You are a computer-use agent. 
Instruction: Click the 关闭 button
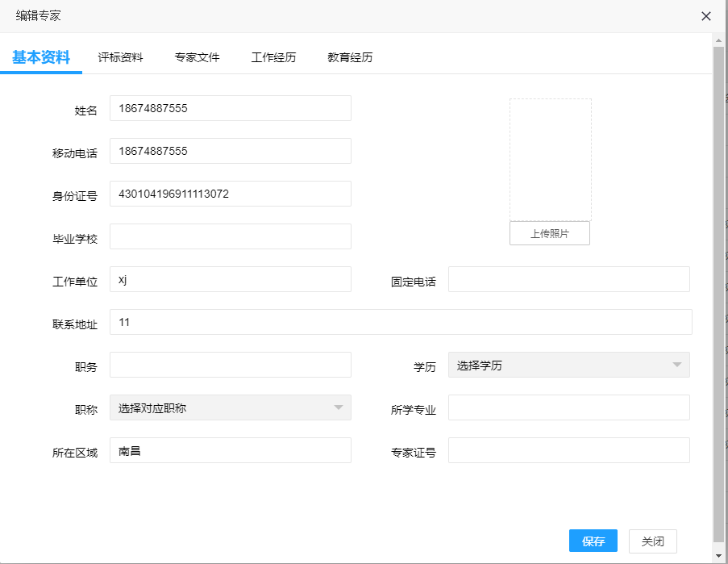coord(653,541)
